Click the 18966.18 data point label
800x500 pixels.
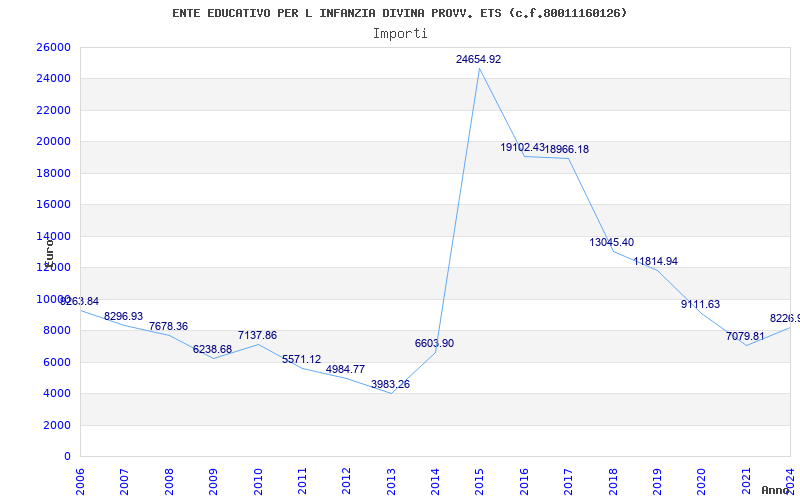[567, 149]
